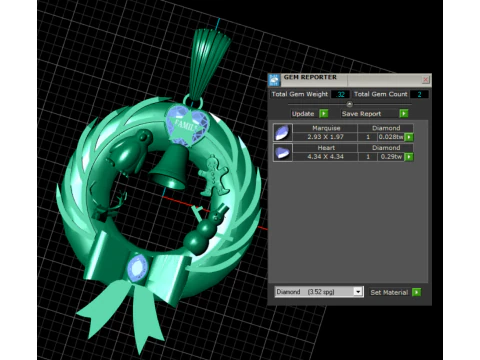Image resolution: width=480 pixels, height=360 pixels.
Task: Click green arrow on Marquise row
Action: (x=409, y=137)
